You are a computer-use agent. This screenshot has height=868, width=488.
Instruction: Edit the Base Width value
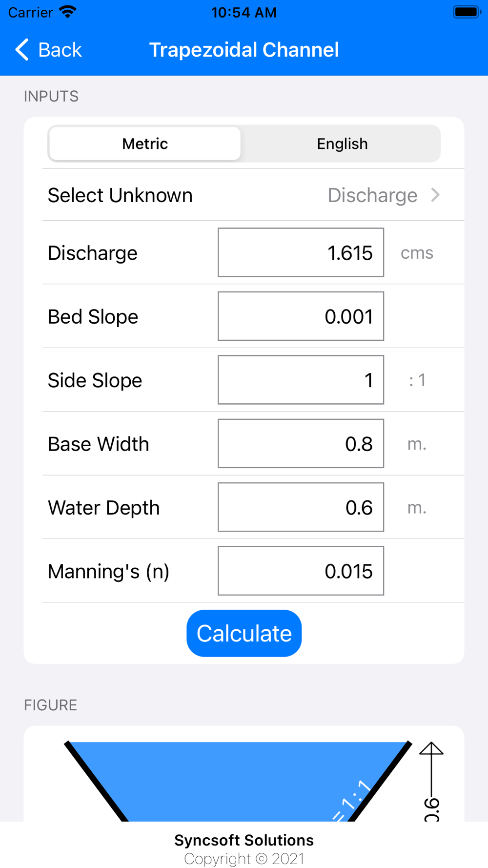(x=301, y=444)
